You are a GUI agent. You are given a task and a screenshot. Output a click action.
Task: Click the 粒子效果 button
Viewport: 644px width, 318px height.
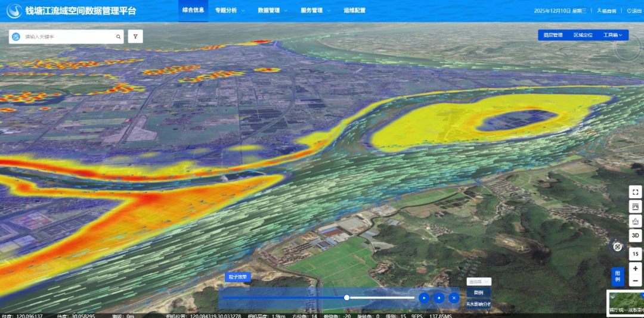point(238,277)
